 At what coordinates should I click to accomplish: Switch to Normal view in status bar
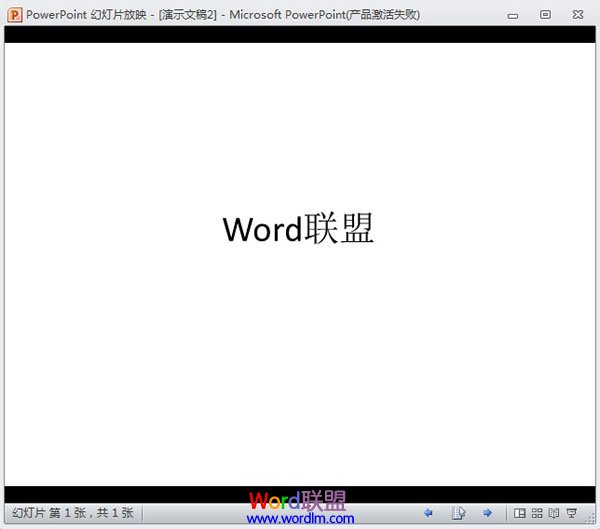pyautogui.click(x=519, y=513)
